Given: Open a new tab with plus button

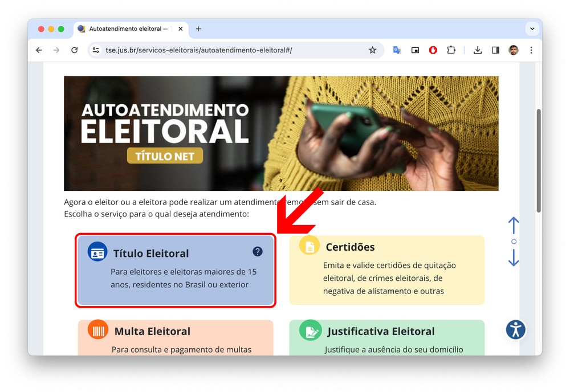Looking at the screenshot, I should point(198,28).
